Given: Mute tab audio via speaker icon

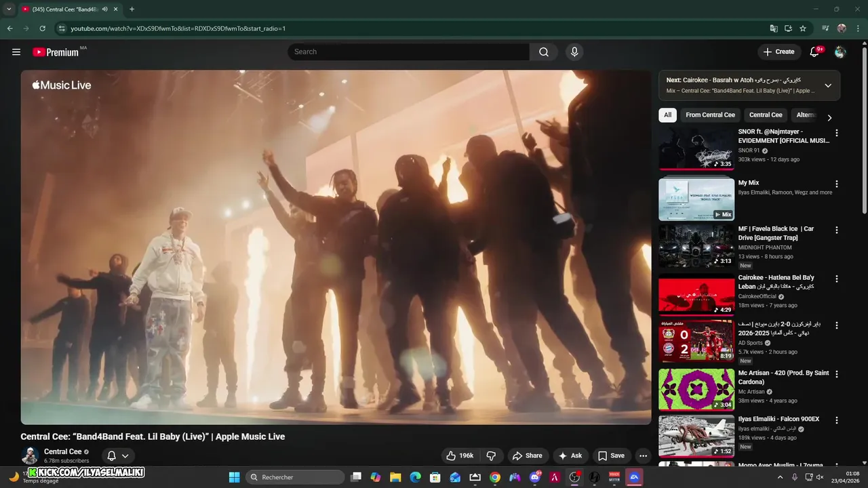Looking at the screenshot, I should click(105, 9).
